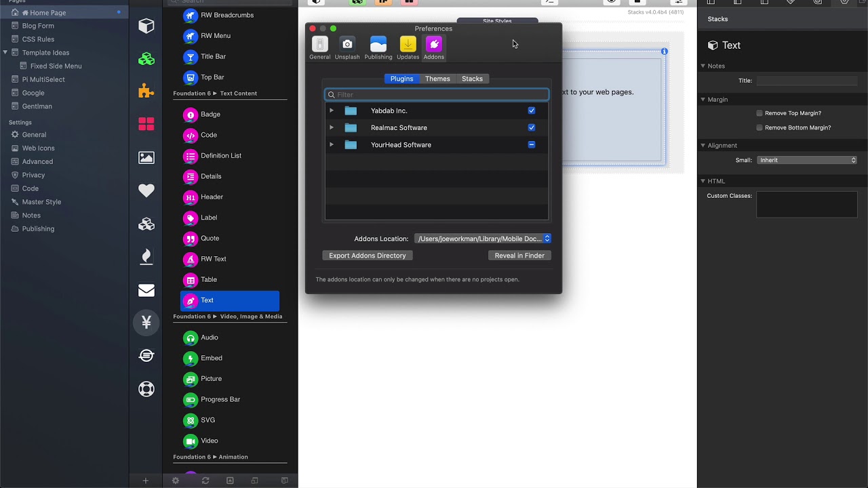Open the Addons preferences pane

(x=434, y=48)
